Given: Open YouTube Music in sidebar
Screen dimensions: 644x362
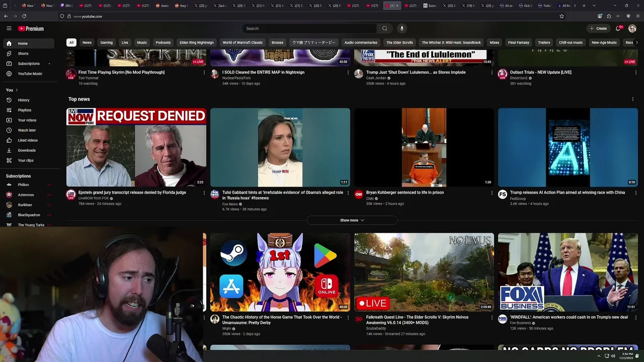Looking at the screenshot, I should tap(28, 74).
